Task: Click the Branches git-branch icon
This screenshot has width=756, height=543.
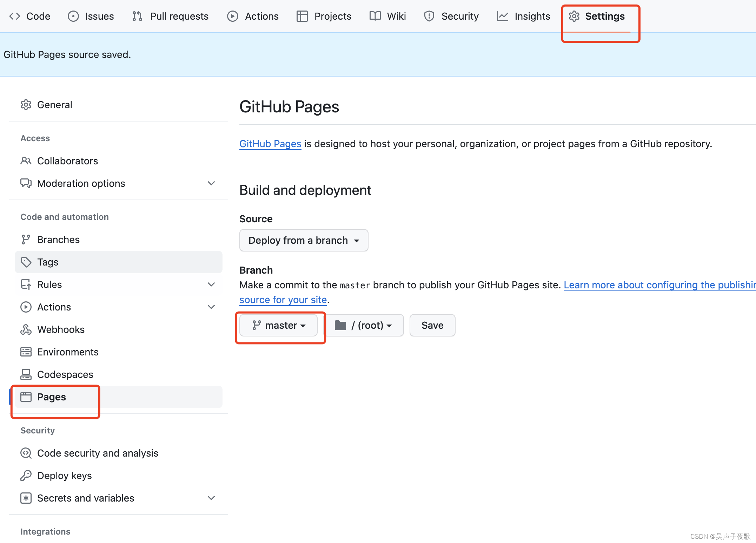Action: coord(26,240)
